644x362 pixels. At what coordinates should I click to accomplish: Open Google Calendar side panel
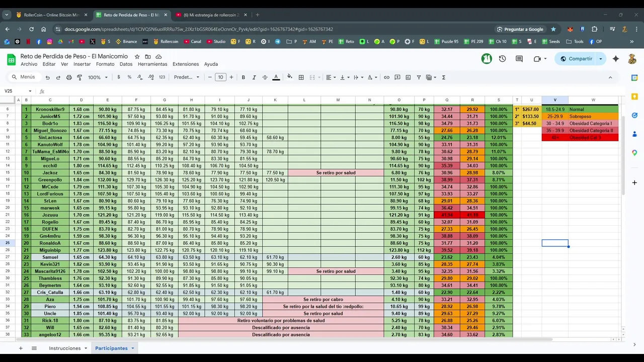pos(634,77)
